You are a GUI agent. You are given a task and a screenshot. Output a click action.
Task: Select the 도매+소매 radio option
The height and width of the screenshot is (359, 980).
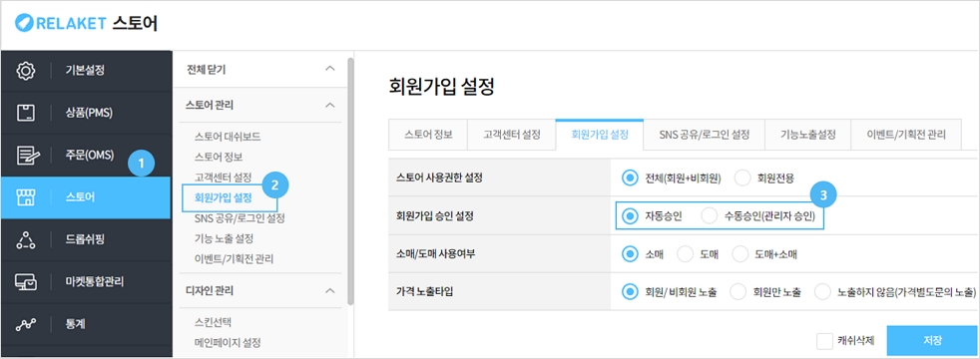point(740,254)
